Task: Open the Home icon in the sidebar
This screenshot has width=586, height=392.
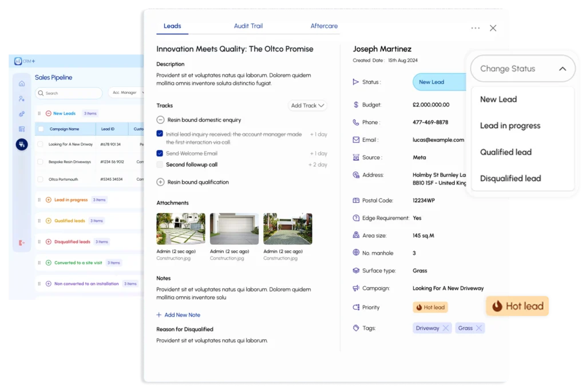Action: tap(22, 84)
